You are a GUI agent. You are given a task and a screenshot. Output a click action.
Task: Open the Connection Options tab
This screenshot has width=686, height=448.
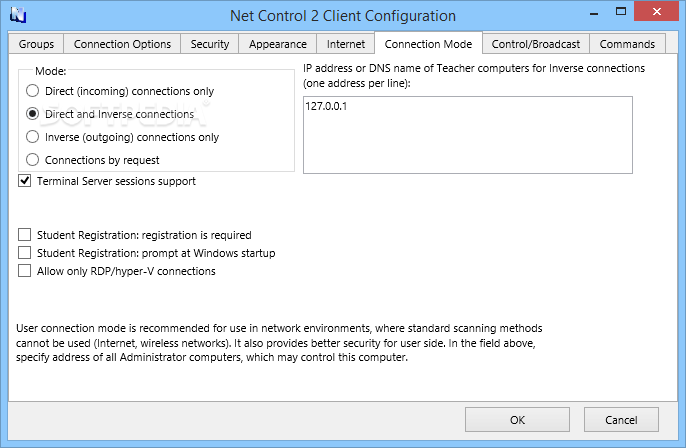pyautogui.click(x=122, y=44)
